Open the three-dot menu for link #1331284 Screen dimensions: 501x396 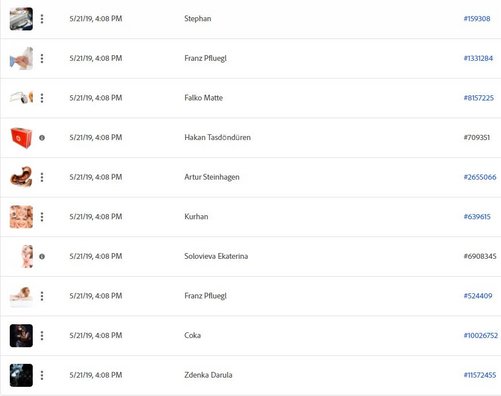coord(42,58)
